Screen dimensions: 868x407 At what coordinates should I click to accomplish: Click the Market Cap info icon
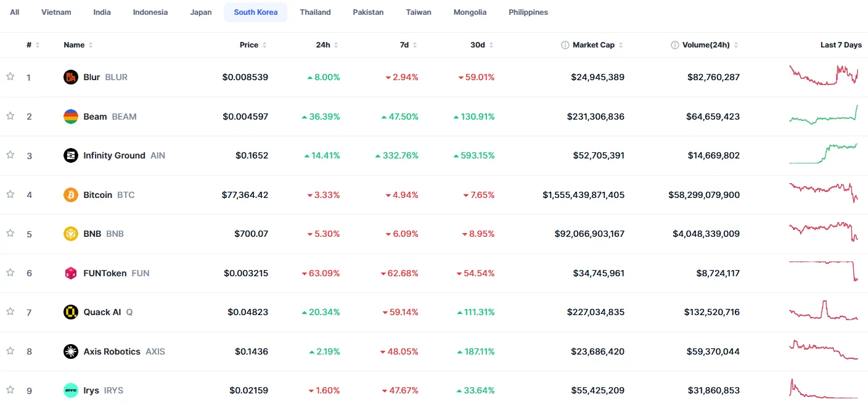coord(565,45)
